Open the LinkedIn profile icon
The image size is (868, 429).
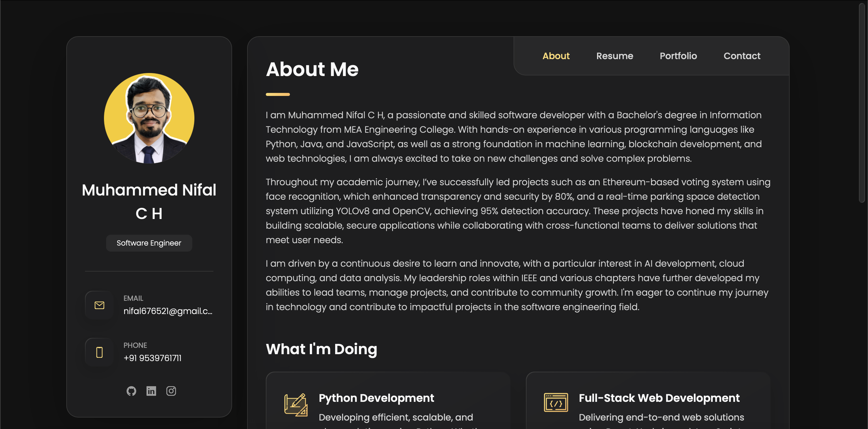[151, 391]
